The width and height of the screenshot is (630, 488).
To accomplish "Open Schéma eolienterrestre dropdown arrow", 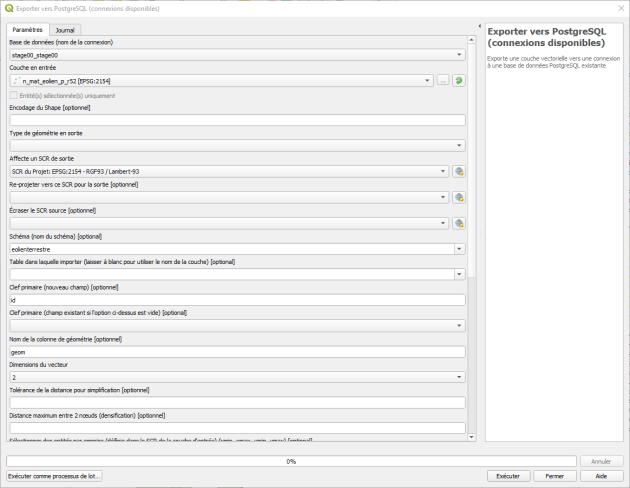I will (x=460, y=249).
